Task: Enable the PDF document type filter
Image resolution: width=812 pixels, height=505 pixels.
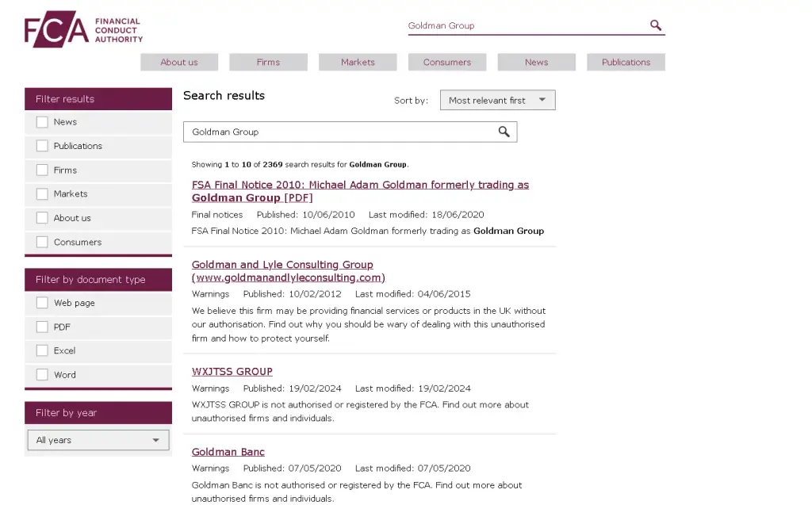Action: tap(42, 327)
